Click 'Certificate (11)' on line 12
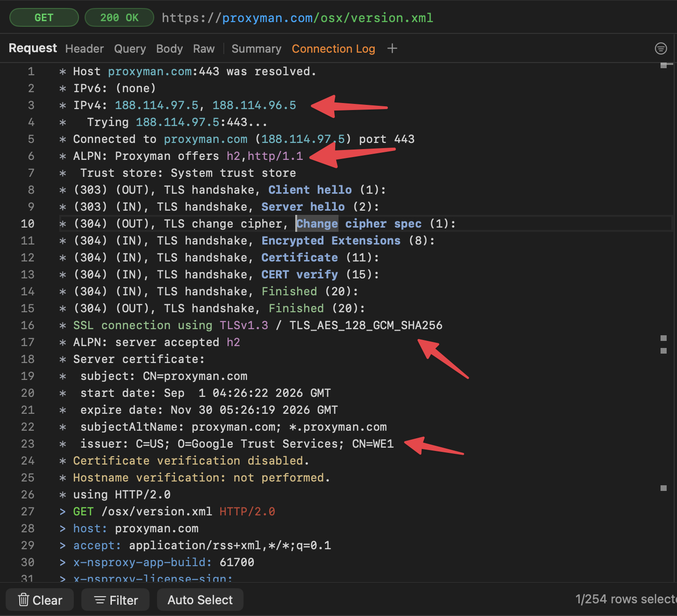 320,258
